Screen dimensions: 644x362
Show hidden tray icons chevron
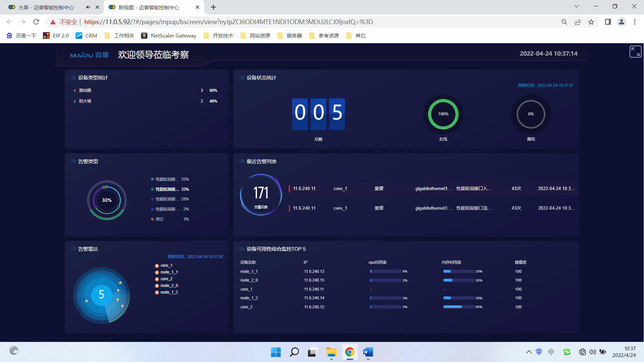click(x=529, y=352)
